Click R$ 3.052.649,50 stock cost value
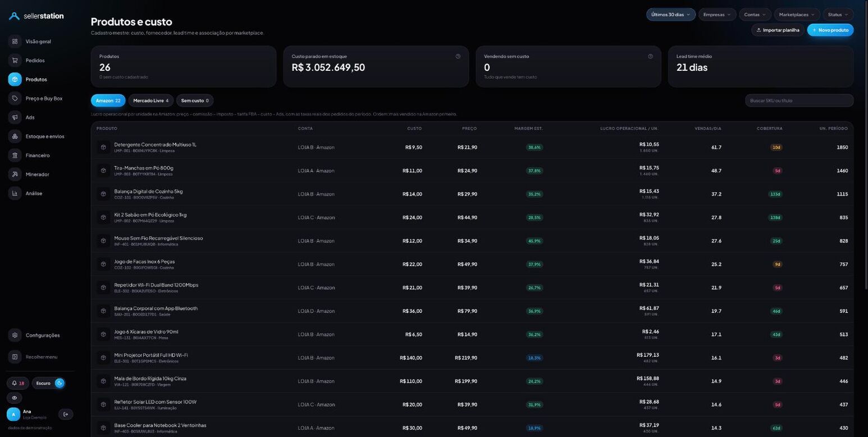Viewport: 868px width, 437px height. 328,67
